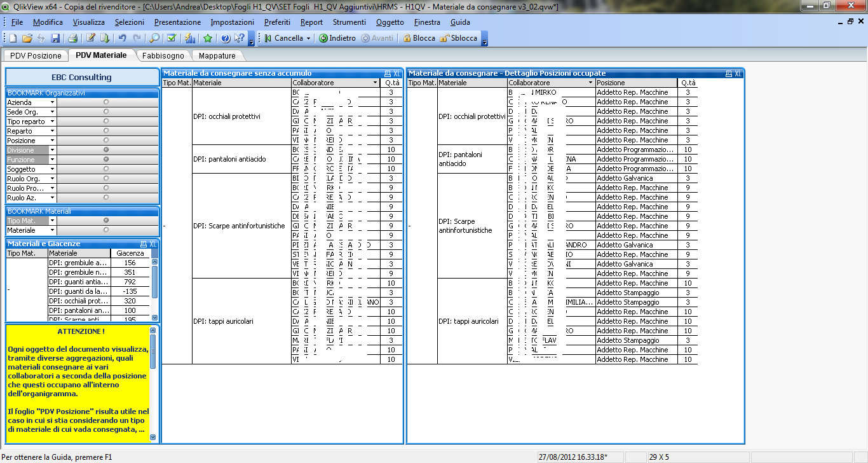The height and width of the screenshot is (463, 868).
Task: Click the Reload data toolbar icon
Action: pos(104,38)
